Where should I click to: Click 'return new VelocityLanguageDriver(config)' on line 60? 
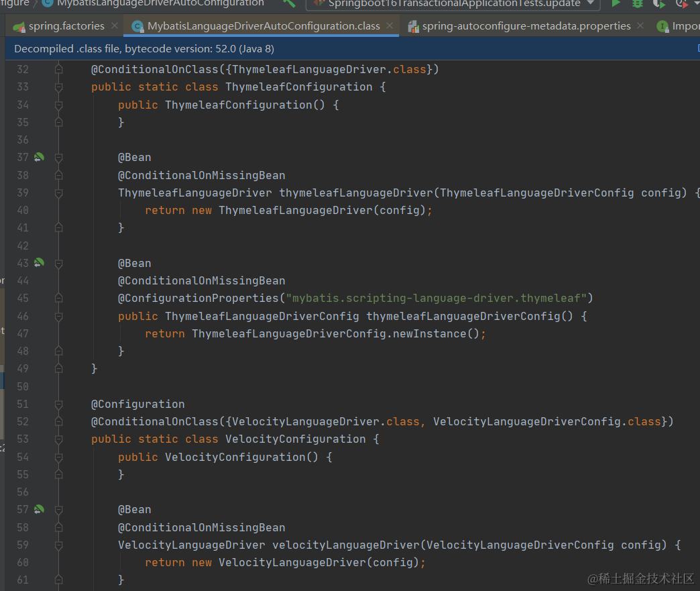[x=285, y=562]
